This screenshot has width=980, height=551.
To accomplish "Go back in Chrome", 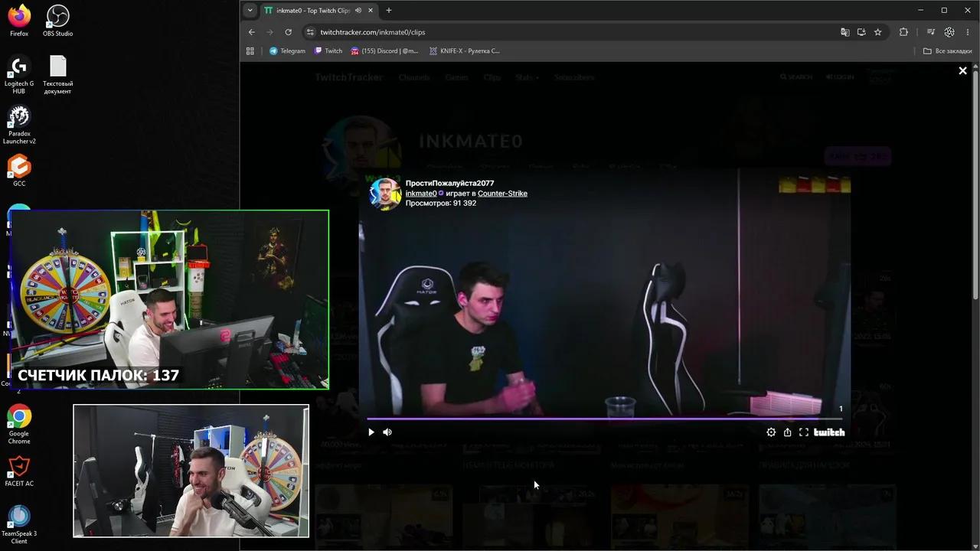I will (x=252, y=32).
